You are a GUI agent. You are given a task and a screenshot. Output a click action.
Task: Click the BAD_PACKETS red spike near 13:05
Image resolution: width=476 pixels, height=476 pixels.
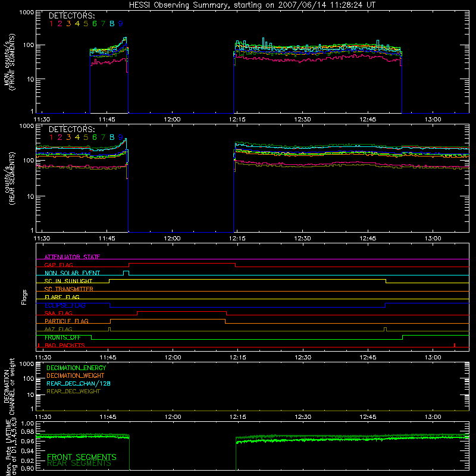click(455, 345)
